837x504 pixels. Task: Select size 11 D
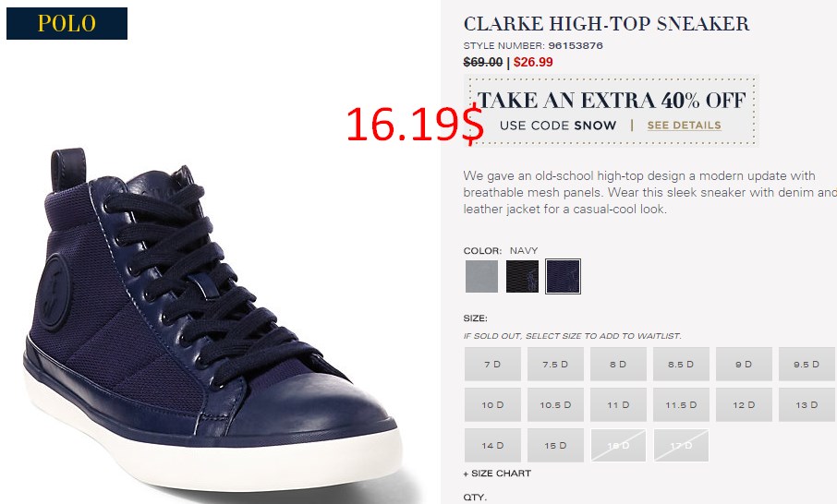[x=618, y=405]
